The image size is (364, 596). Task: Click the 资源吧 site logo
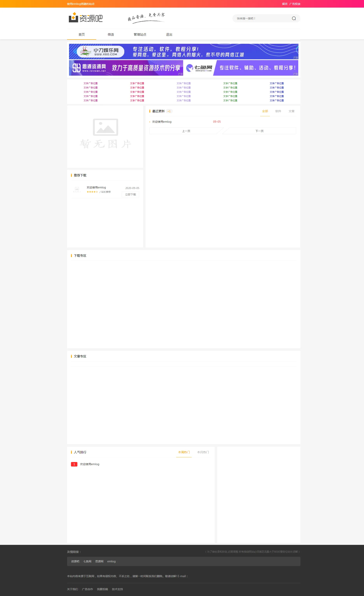[x=86, y=18]
